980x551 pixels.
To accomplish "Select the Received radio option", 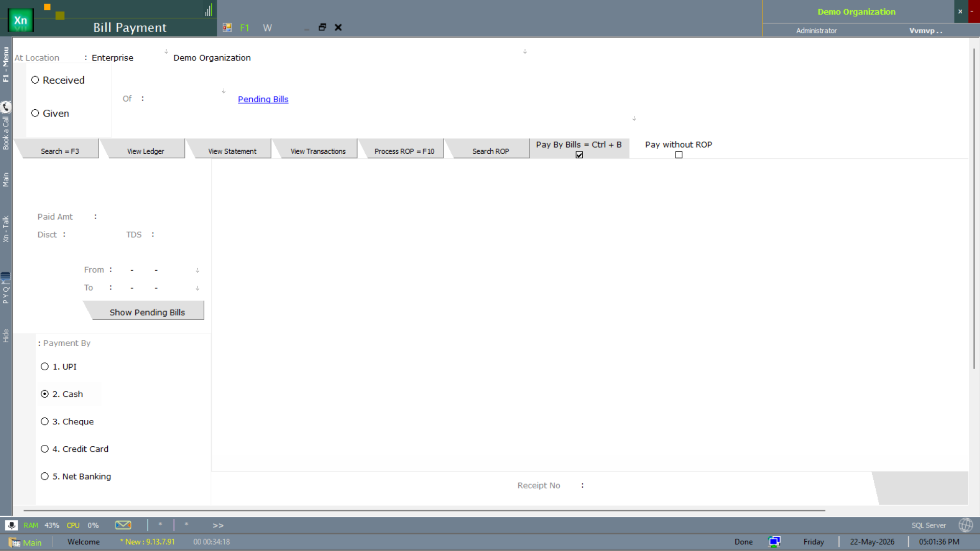I will [x=35, y=80].
